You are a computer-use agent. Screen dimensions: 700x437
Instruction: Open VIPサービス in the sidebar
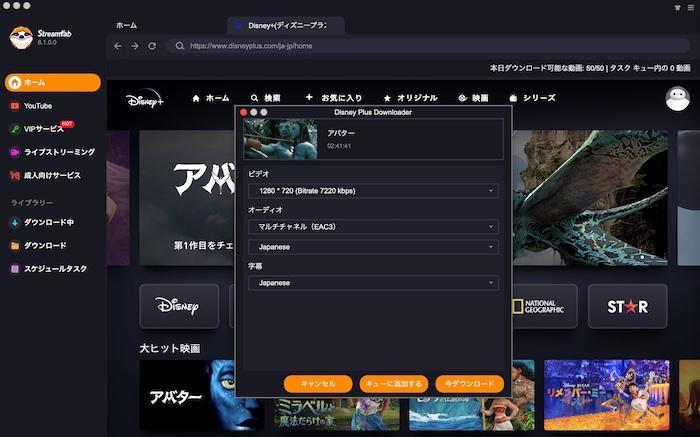[44, 129]
